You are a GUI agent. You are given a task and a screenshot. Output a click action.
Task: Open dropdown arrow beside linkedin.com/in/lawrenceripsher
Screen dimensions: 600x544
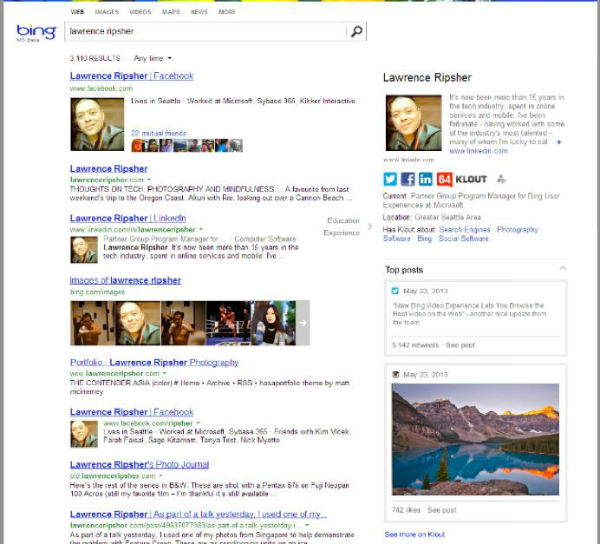tap(201, 230)
